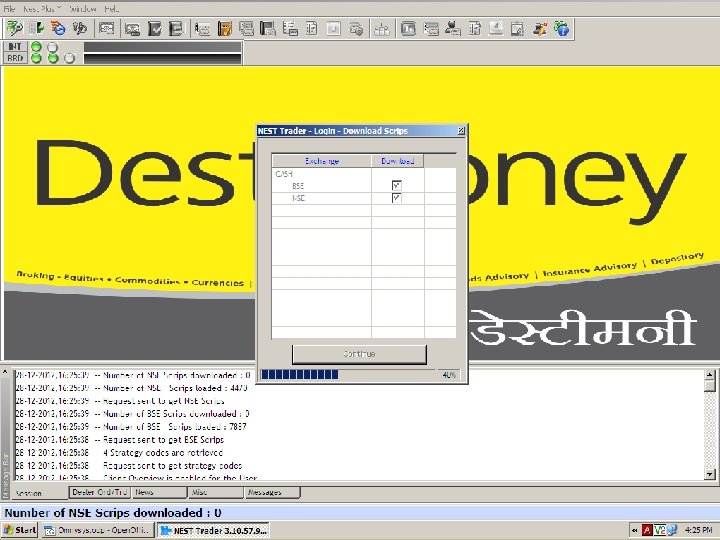The height and width of the screenshot is (540, 720).
Task: Switch to the Misc tab
Action: coord(215,492)
